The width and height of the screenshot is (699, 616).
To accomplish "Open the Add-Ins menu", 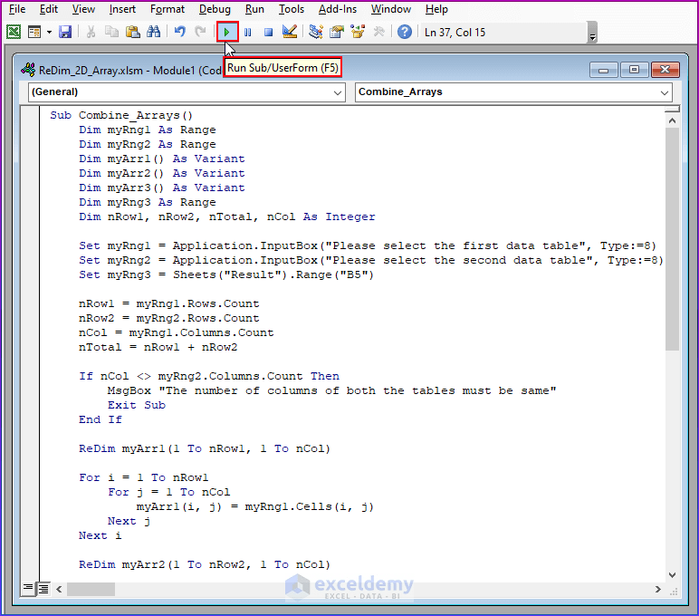I will (338, 9).
